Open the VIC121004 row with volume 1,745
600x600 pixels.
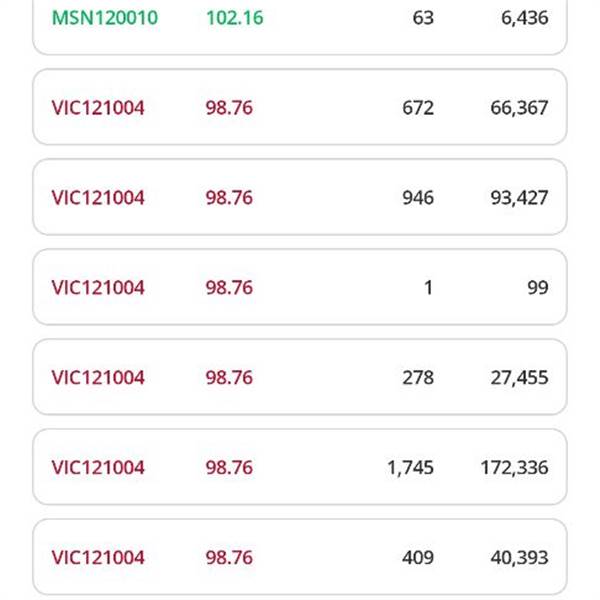300,467
